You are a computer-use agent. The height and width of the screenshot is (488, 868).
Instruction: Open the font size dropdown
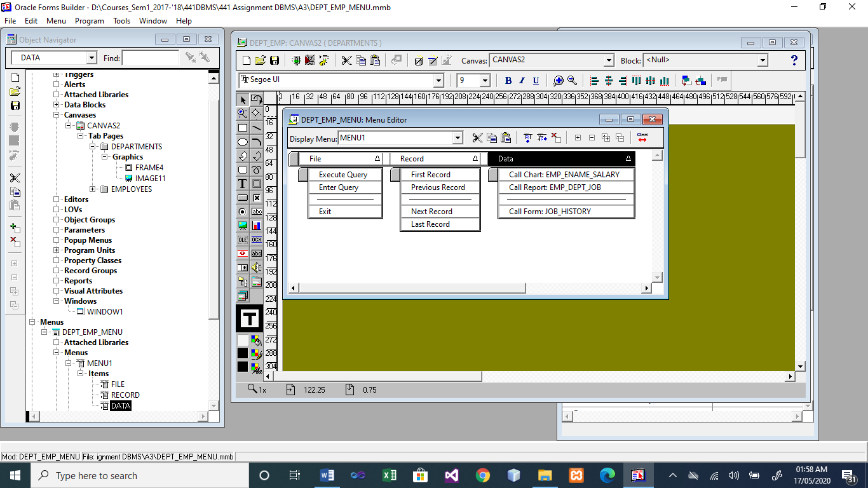(485, 81)
